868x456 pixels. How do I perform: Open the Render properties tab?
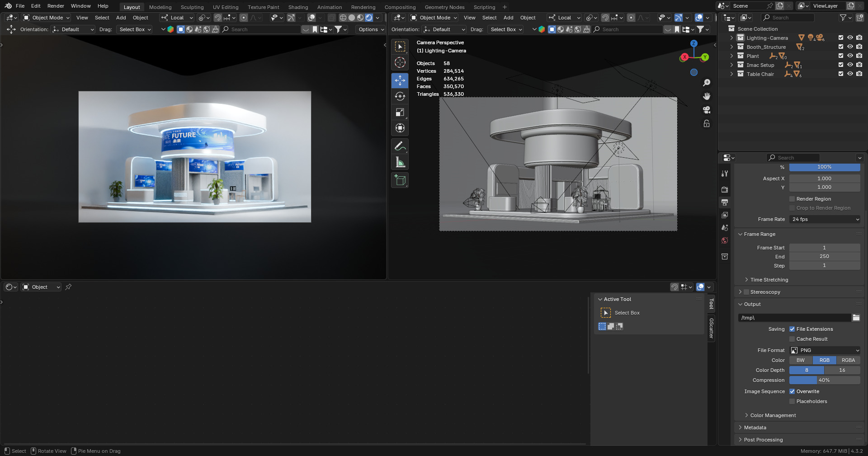[x=725, y=189]
